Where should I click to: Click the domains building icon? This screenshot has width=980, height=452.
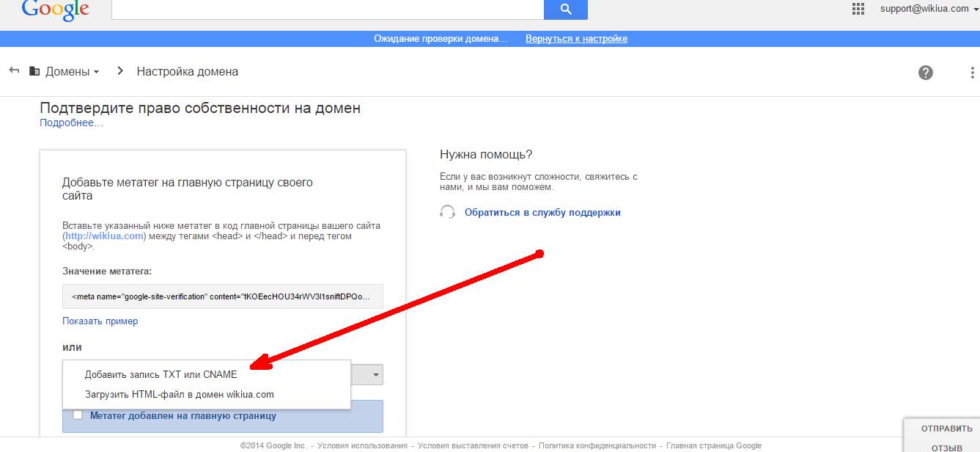pyautogui.click(x=34, y=71)
